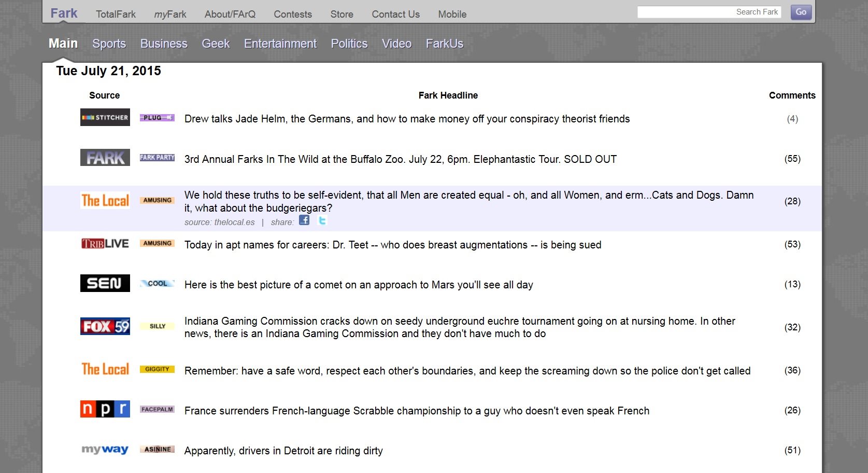Share the budgeriegars story on Facebook
Screen dimensions: 868x473
pyautogui.click(x=304, y=220)
